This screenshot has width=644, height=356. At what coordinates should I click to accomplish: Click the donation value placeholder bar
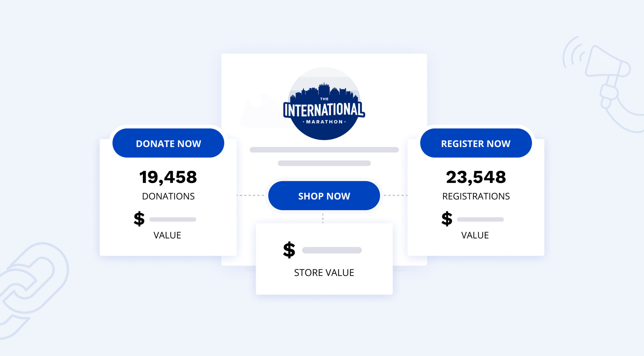pyautogui.click(x=173, y=219)
